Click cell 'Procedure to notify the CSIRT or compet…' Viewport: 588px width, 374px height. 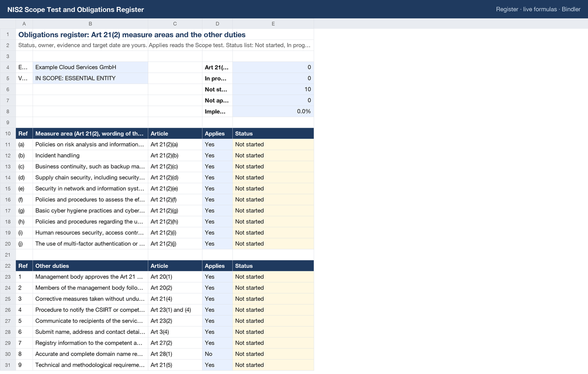90,310
